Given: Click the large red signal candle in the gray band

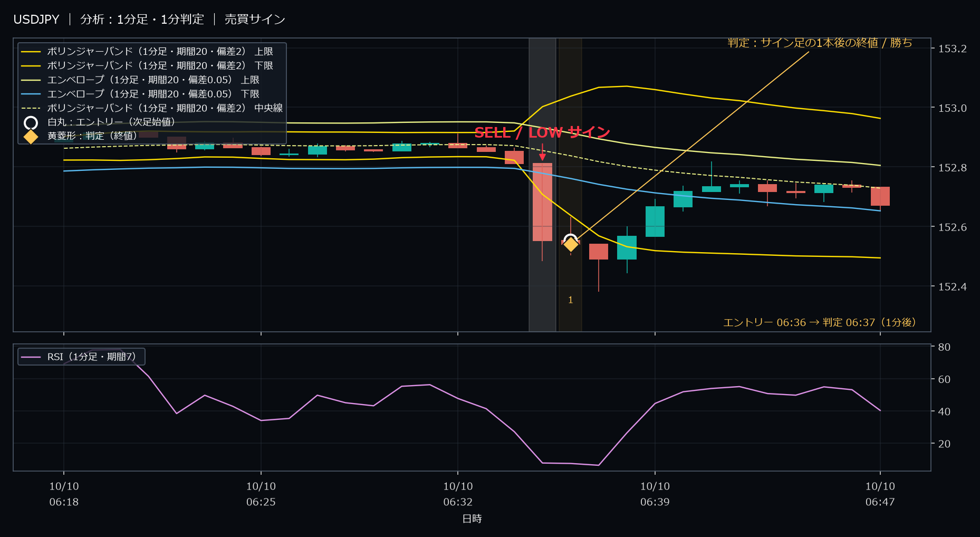Looking at the screenshot, I should (x=542, y=202).
